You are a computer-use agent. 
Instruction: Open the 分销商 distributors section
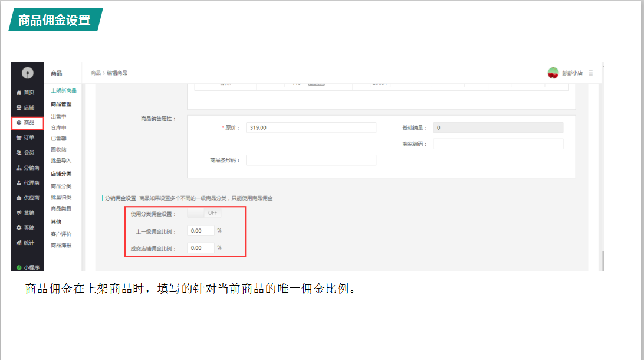pos(19,168)
